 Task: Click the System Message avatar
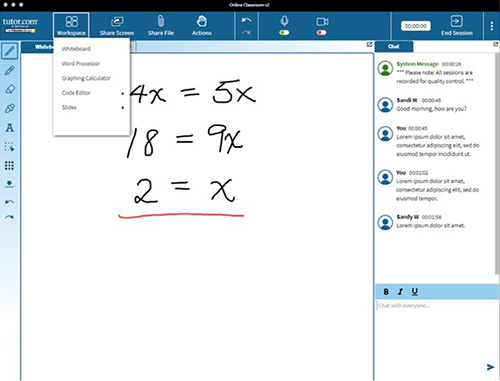click(x=385, y=68)
